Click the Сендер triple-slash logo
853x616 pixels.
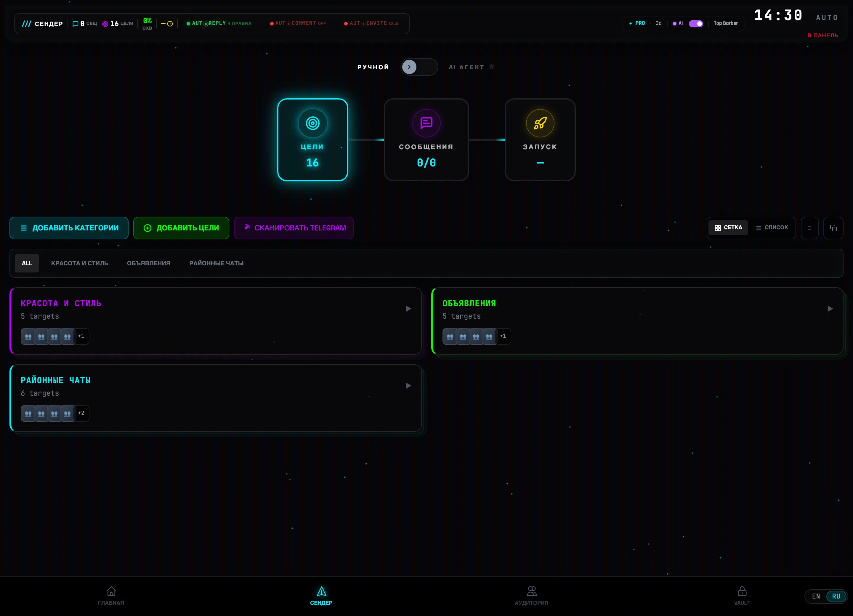[26, 24]
